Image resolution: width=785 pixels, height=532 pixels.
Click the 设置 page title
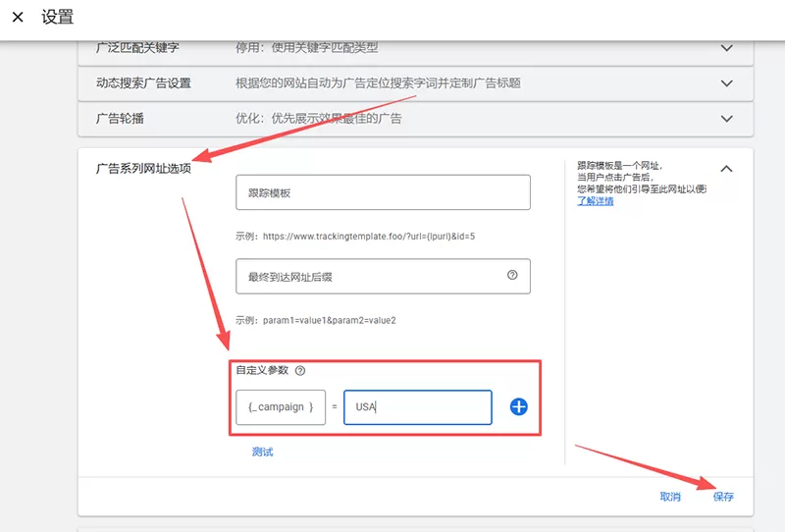point(58,17)
